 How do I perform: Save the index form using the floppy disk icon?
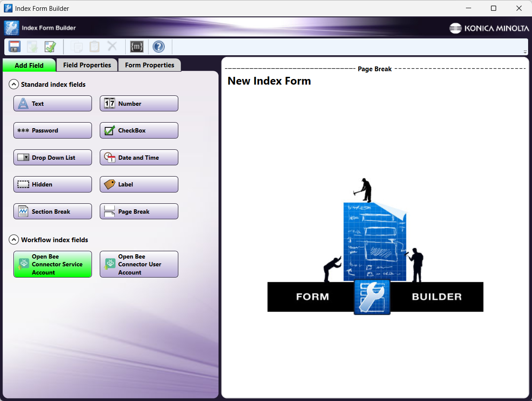click(14, 46)
